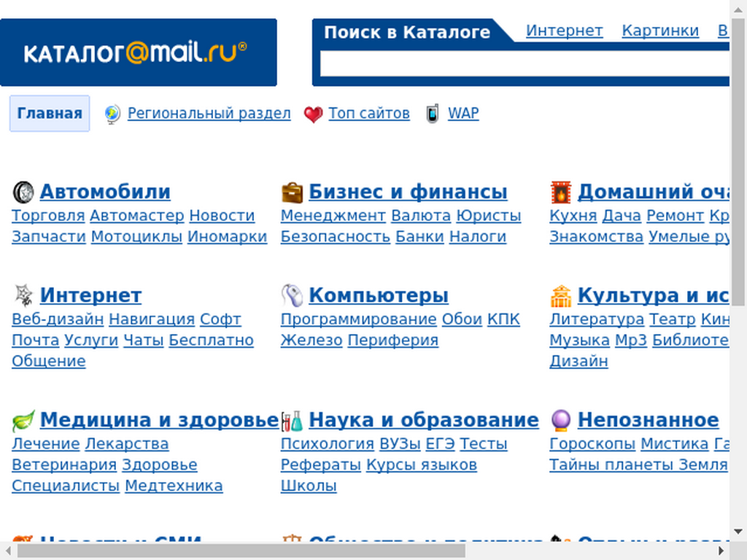The width and height of the screenshot is (747, 560).
Task: Click the Налоги link
Action: tap(478, 237)
